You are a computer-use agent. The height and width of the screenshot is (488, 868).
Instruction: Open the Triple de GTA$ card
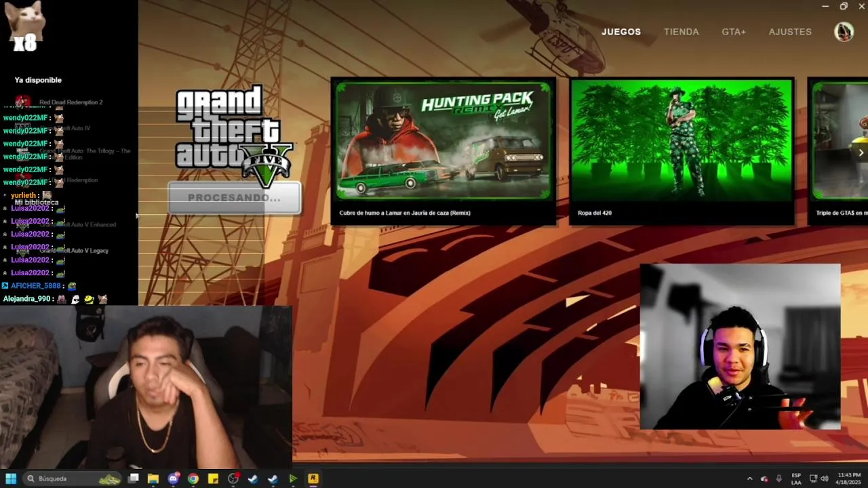pos(838,150)
